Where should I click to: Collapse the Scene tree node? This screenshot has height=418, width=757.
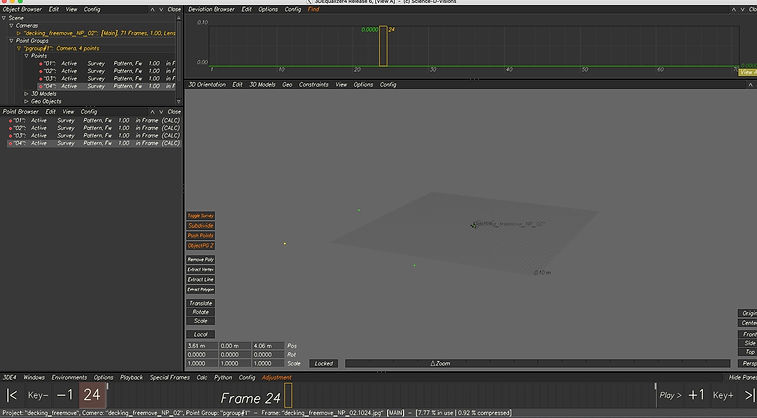[4, 18]
